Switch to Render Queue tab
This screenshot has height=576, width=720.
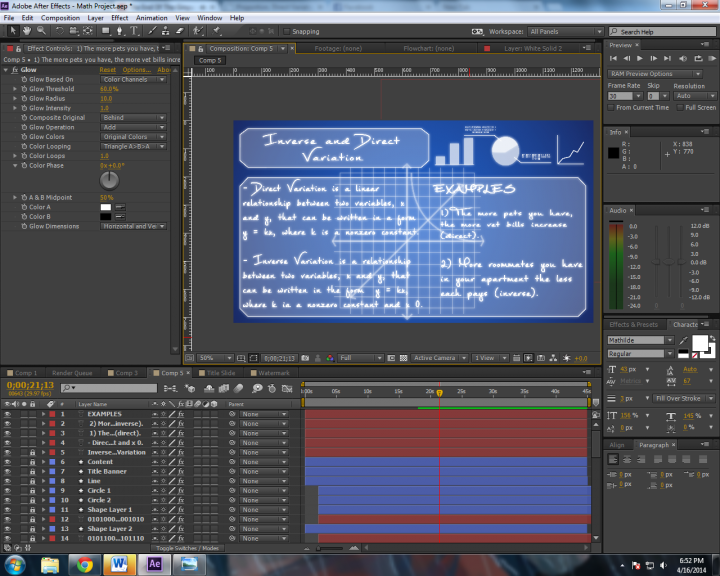coord(72,373)
